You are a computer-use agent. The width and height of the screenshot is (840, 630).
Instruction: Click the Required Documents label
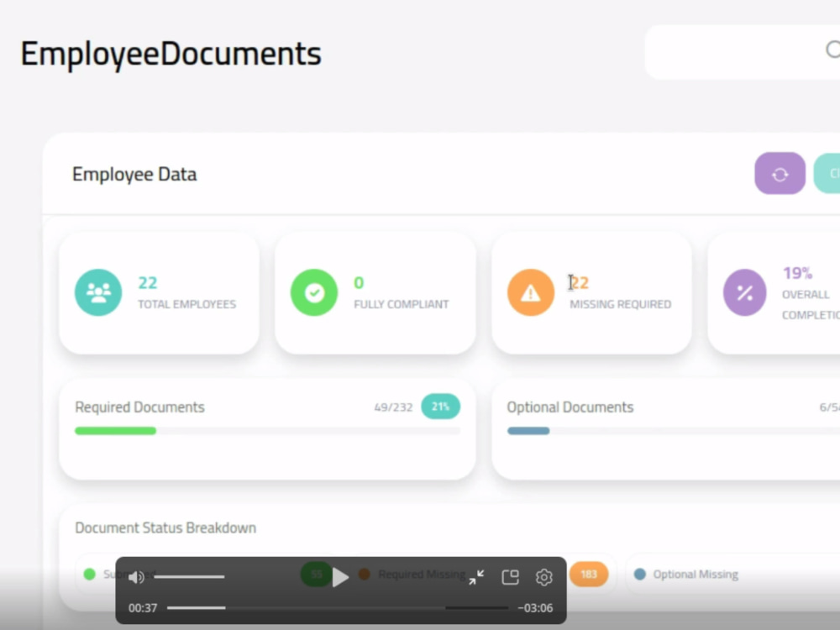pos(139,407)
